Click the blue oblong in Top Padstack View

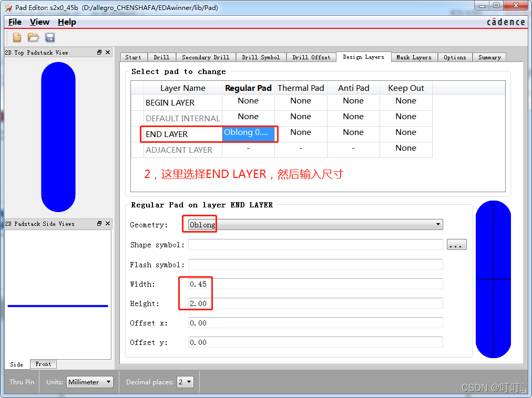[58, 137]
